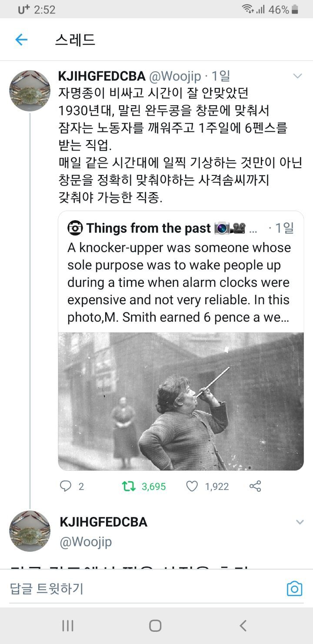Open the share icon beneath the photo
Viewport: 313px width, 644px height.
pyautogui.click(x=255, y=486)
